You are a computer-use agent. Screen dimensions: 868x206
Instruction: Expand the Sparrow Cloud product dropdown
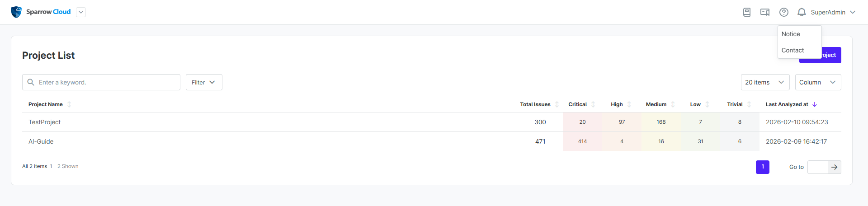pos(81,12)
